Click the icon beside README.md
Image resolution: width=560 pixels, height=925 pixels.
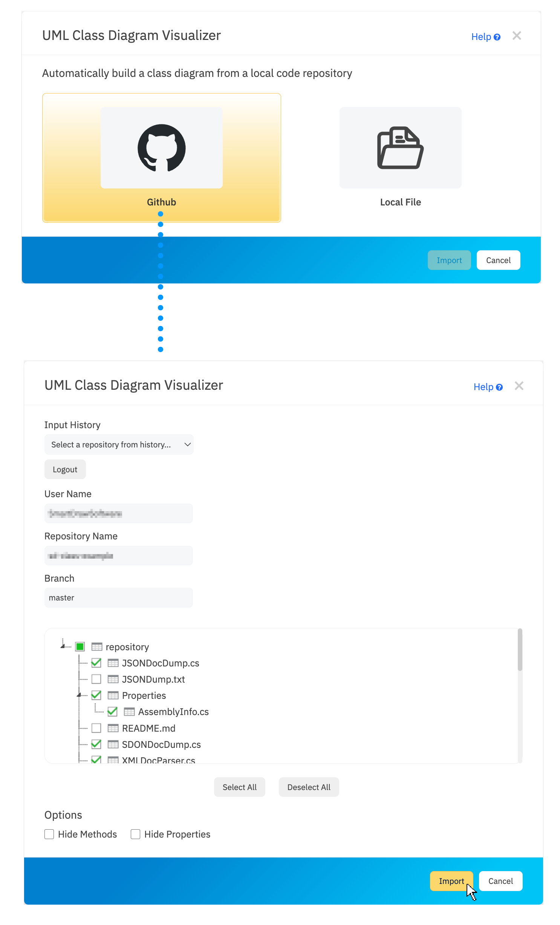tap(113, 728)
